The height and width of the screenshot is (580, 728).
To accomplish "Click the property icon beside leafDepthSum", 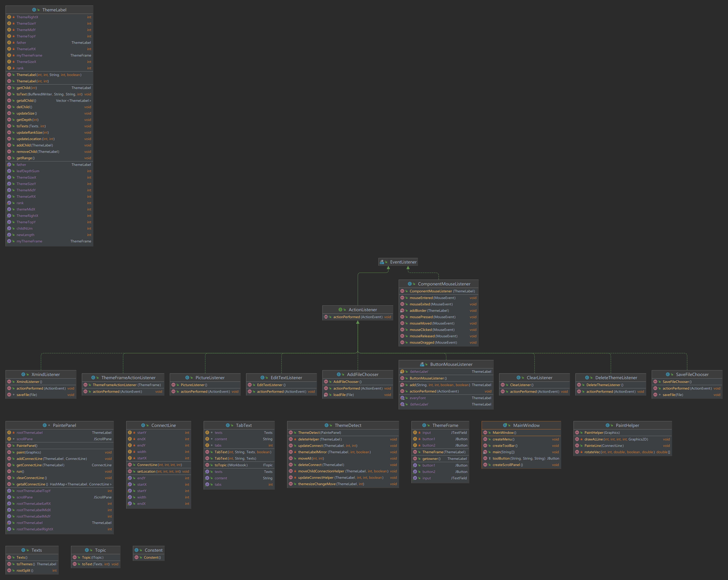I will pyautogui.click(x=9, y=171).
